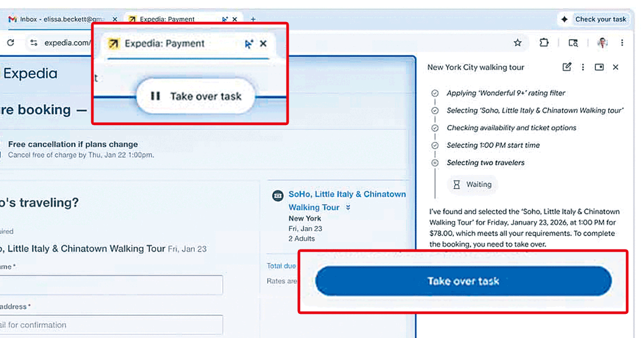Click the Take over task pill with pause icon
Image resolution: width=644 pixels, height=338 pixels.
(195, 97)
